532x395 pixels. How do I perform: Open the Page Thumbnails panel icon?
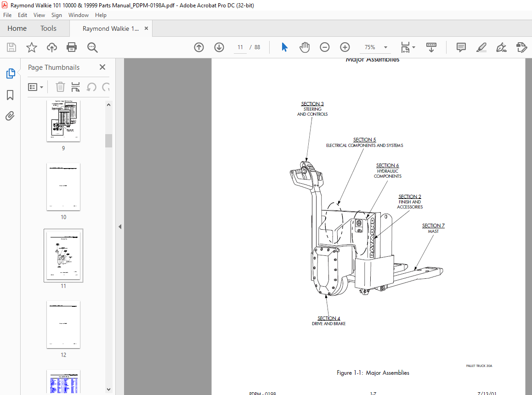tap(11, 73)
